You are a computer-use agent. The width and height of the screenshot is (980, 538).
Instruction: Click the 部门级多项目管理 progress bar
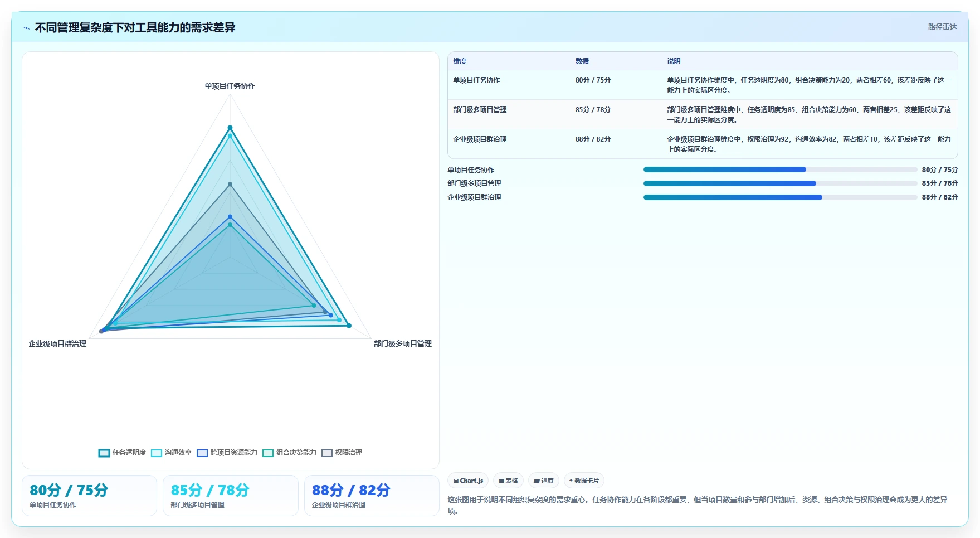(780, 183)
